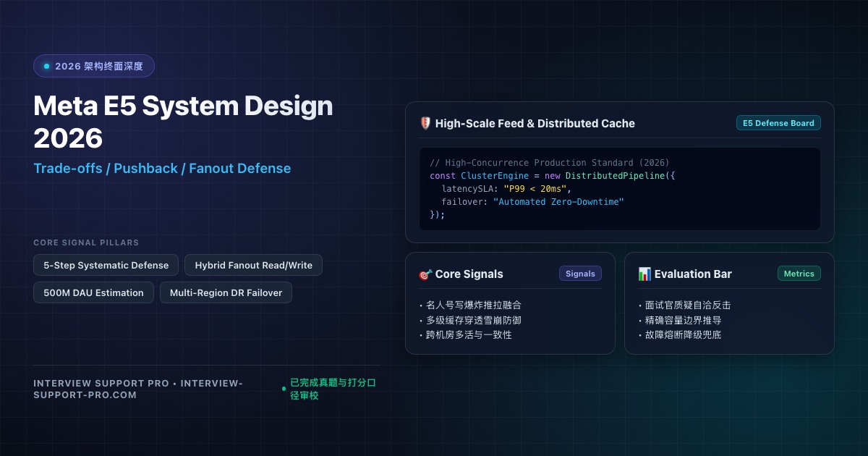Click the target icon beside Core Signals

(425, 274)
